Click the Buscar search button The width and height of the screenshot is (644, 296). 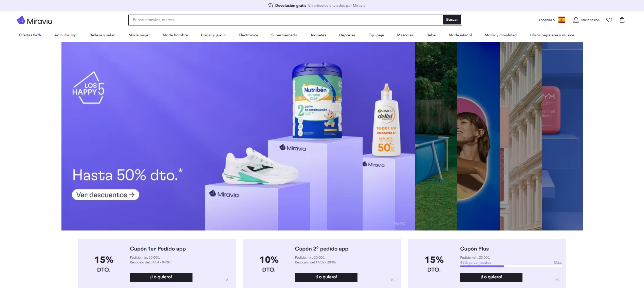pyautogui.click(x=452, y=20)
